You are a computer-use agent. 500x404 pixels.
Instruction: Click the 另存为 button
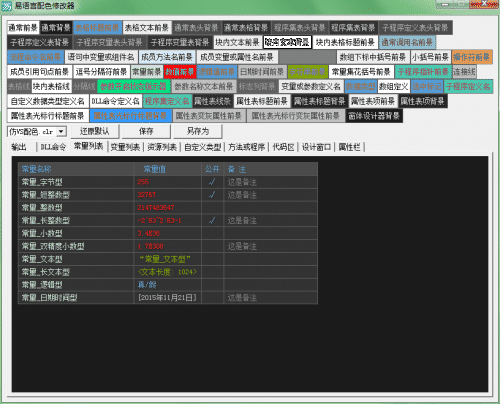[198, 131]
